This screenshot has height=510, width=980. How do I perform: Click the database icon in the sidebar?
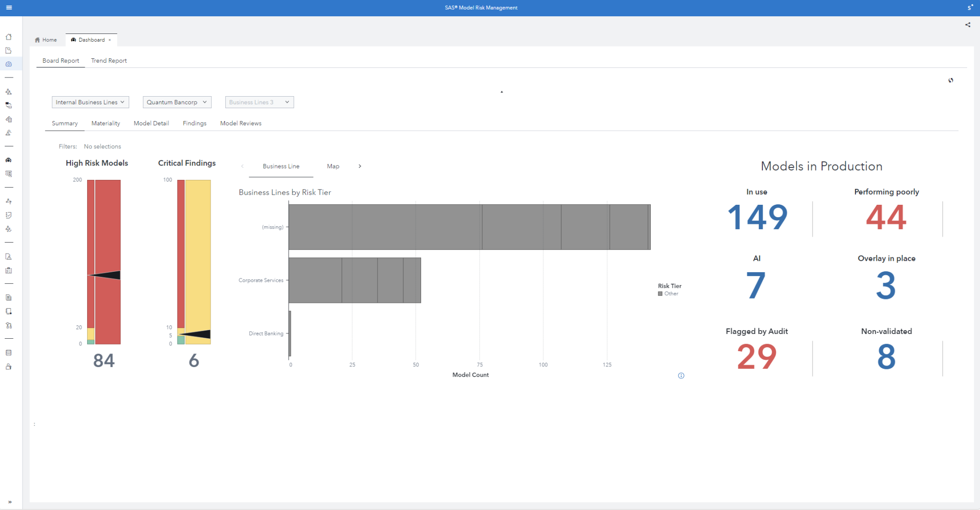9,353
